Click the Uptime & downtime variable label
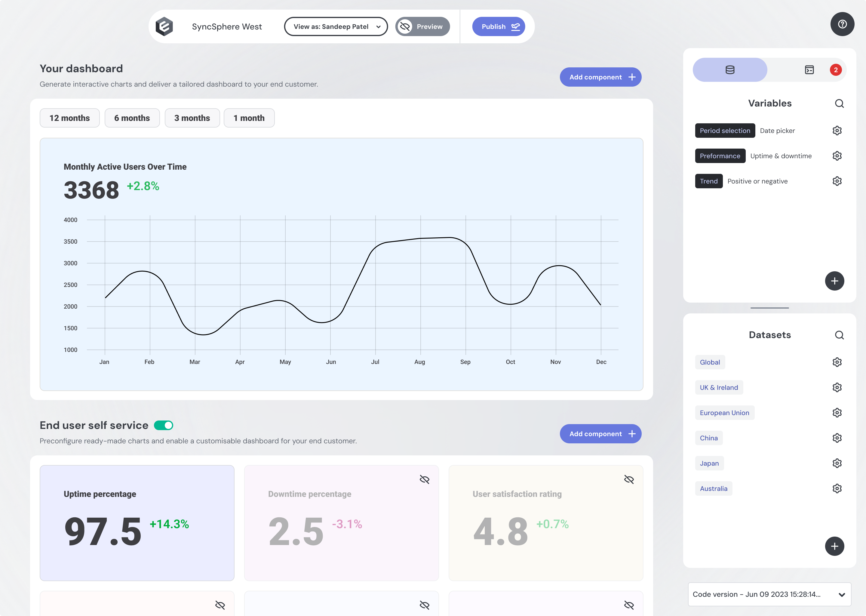 point(781,156)
